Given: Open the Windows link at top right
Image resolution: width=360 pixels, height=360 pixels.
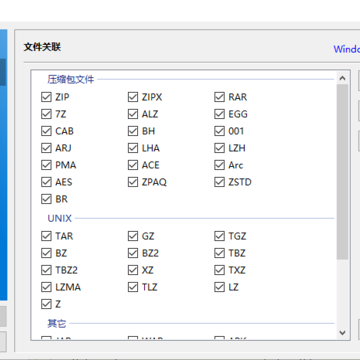Looking at the screenshot, I should (347, 49).
